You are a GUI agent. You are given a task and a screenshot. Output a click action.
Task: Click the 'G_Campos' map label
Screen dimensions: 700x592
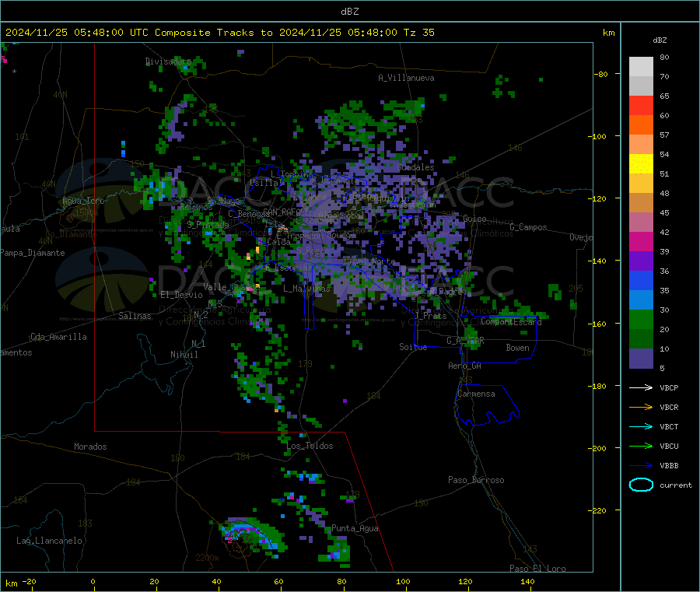(528, 227)
